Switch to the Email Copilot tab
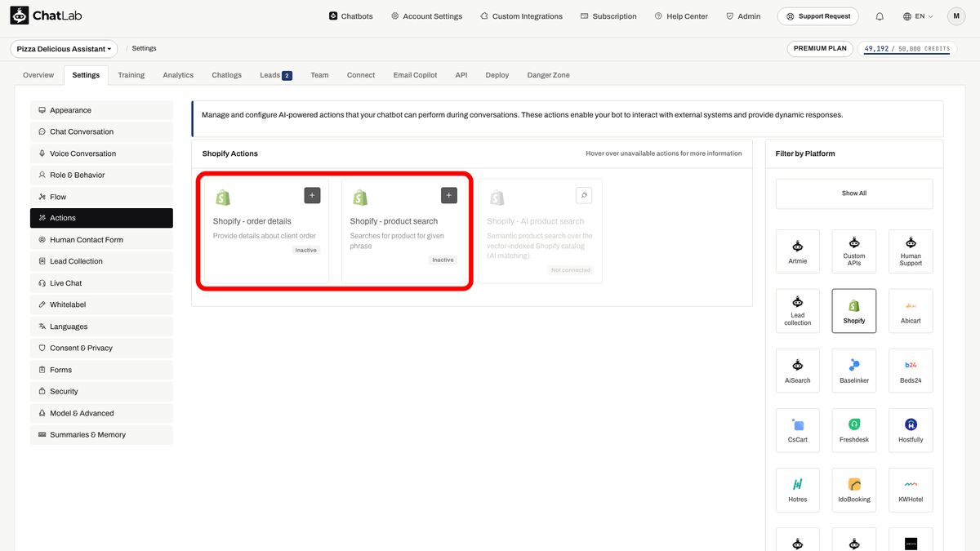 (415, 75)
